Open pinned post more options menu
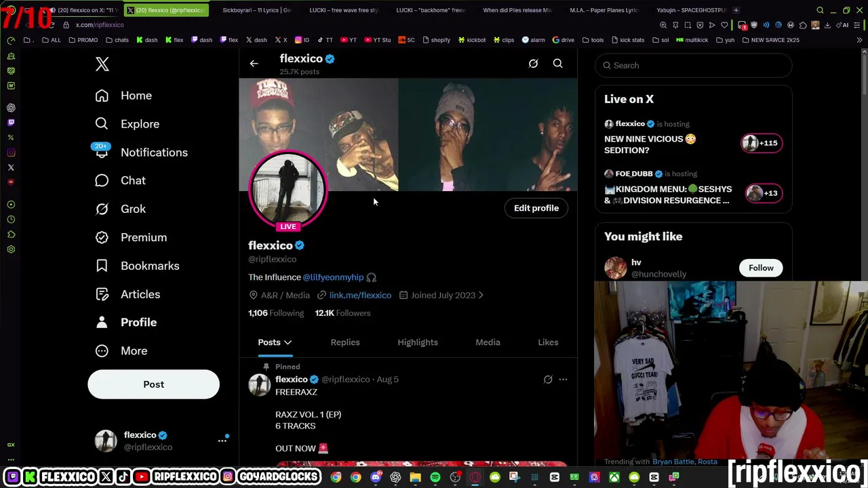This screenshot has width=868, height=488. pyautogui.click(x=563, y=380)
